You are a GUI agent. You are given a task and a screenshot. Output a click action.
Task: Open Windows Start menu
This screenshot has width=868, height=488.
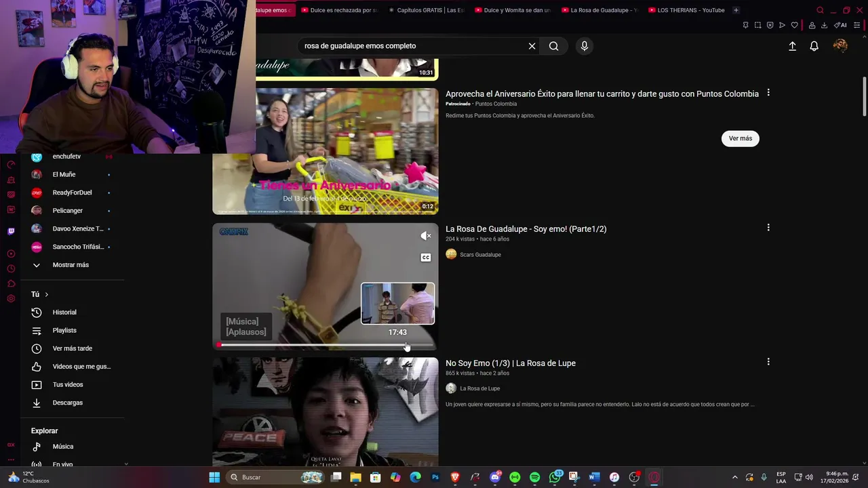[214, 477]
